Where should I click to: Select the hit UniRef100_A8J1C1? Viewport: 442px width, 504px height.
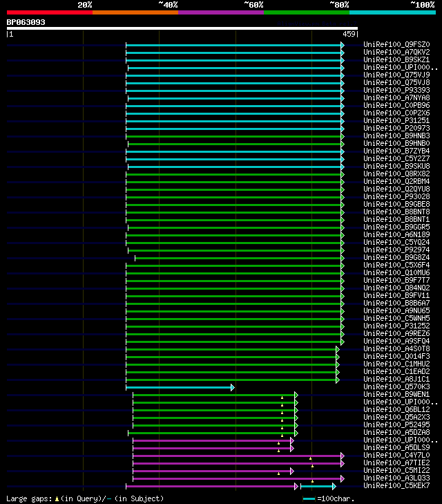[396, 380]
